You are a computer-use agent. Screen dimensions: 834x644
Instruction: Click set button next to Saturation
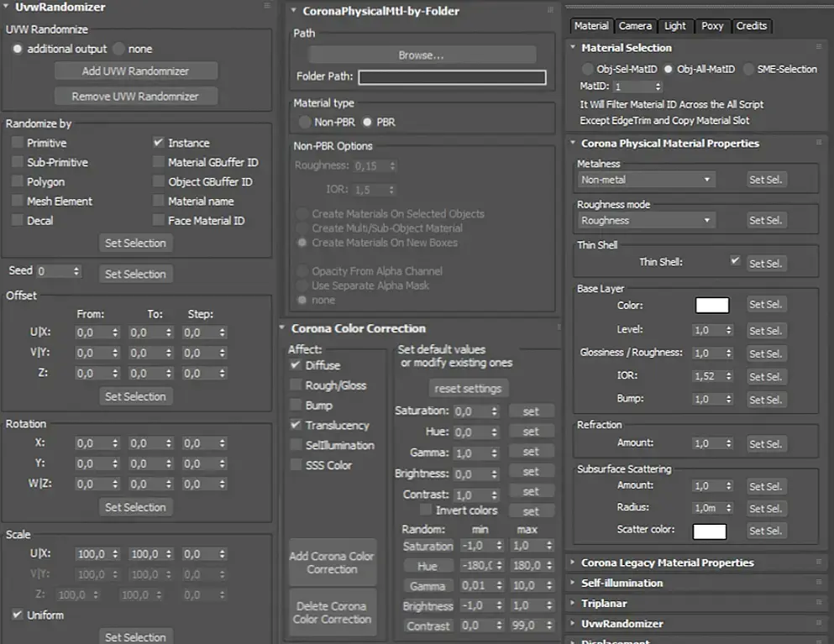click(531, 411)
